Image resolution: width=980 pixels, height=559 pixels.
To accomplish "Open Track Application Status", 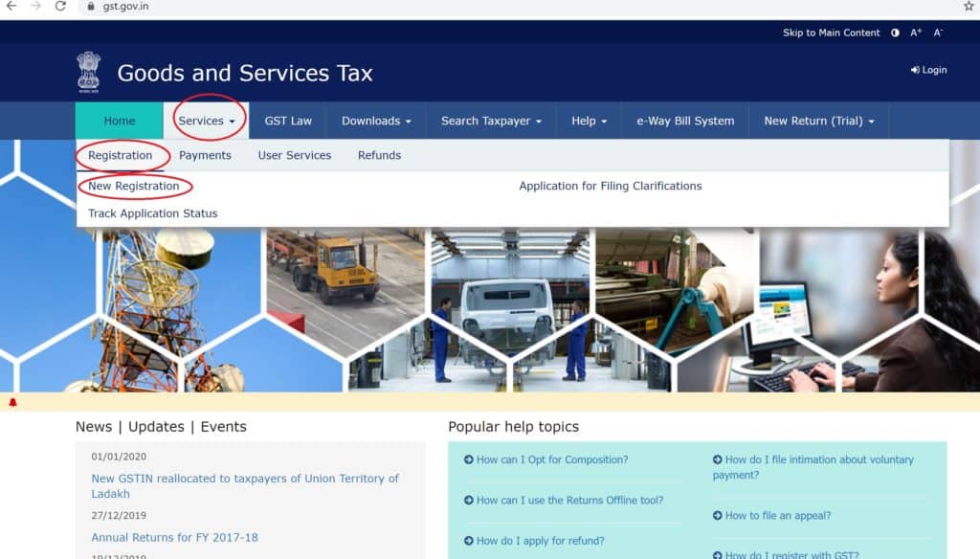I will [152, 213].
